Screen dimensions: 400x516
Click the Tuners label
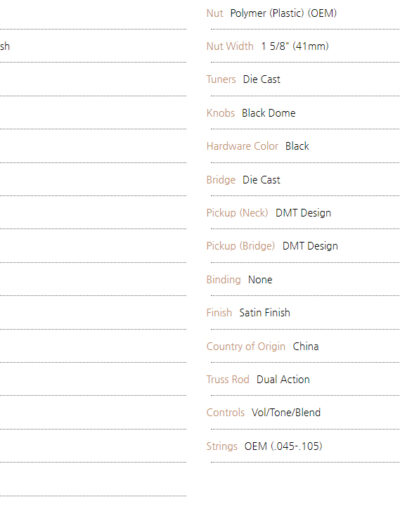point(221,79)
